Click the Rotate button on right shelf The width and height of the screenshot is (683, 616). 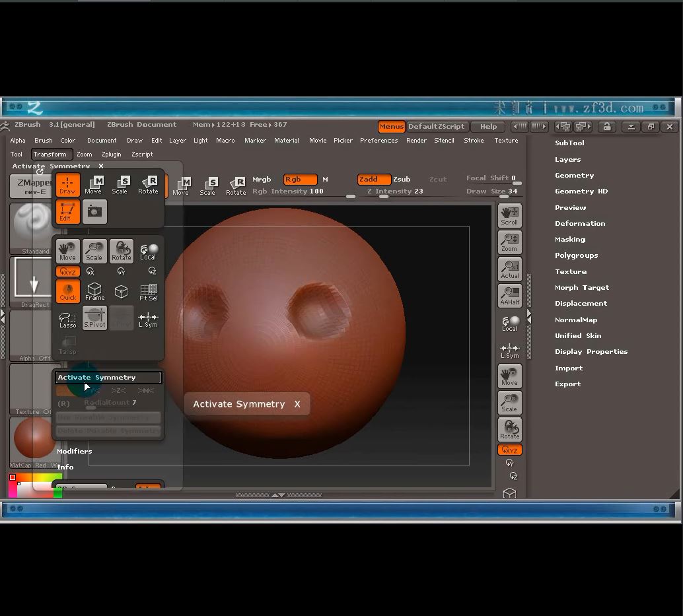pyautogui.click(x=510, y=429)
